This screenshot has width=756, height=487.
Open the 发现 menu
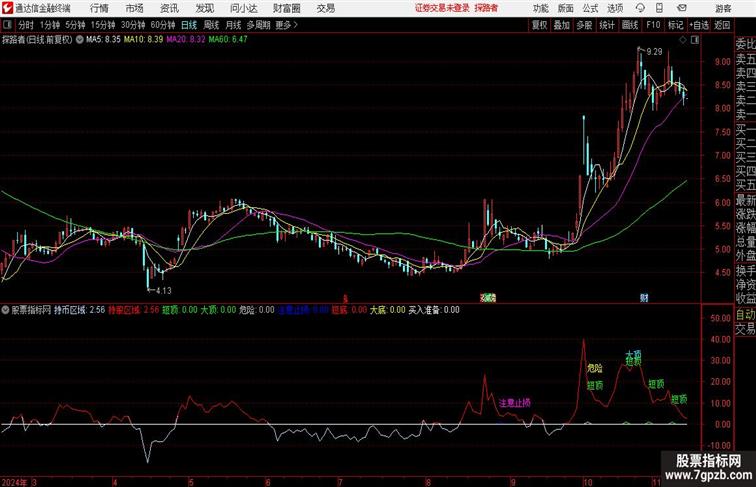click(204, 8)
